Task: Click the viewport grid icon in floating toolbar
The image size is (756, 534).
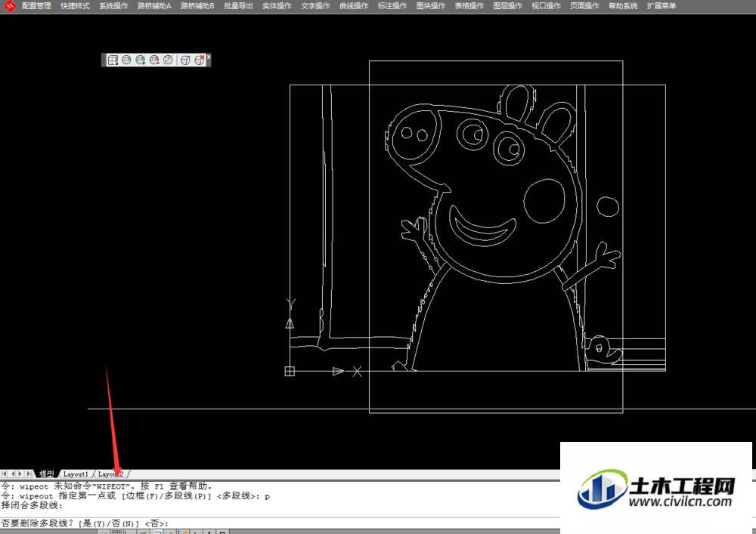Action: click(113, 60)
